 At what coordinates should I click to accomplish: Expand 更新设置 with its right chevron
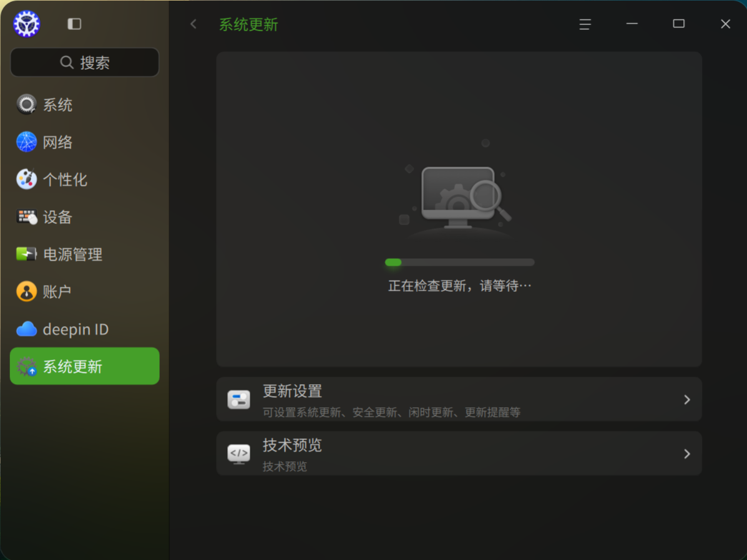(x=687, y=400)
